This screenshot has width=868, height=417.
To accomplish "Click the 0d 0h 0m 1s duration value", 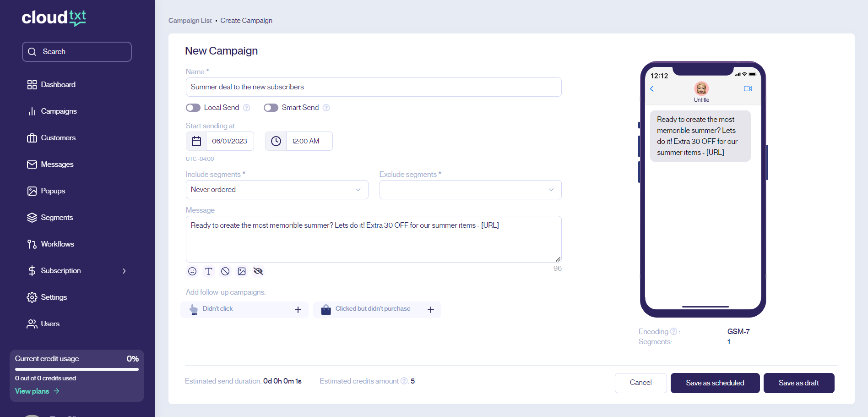I will (282, 381).
